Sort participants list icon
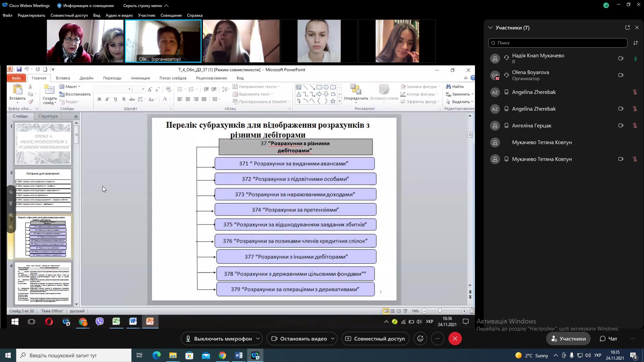Screen dimensions: 644x362 (x=636, y=43)
